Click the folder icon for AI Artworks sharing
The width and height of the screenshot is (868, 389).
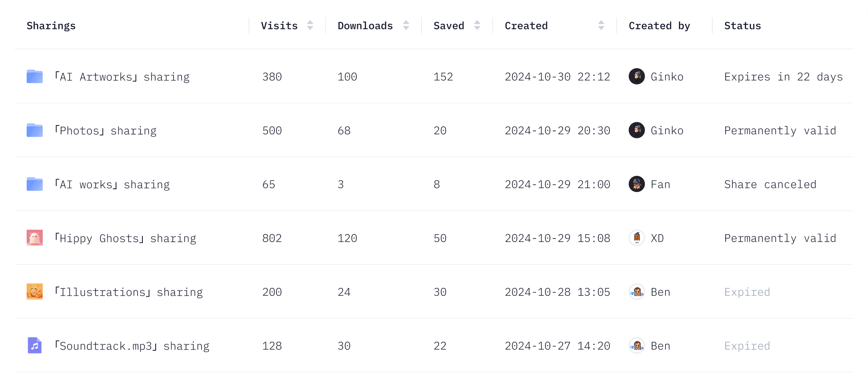click(x=34, y=76)
